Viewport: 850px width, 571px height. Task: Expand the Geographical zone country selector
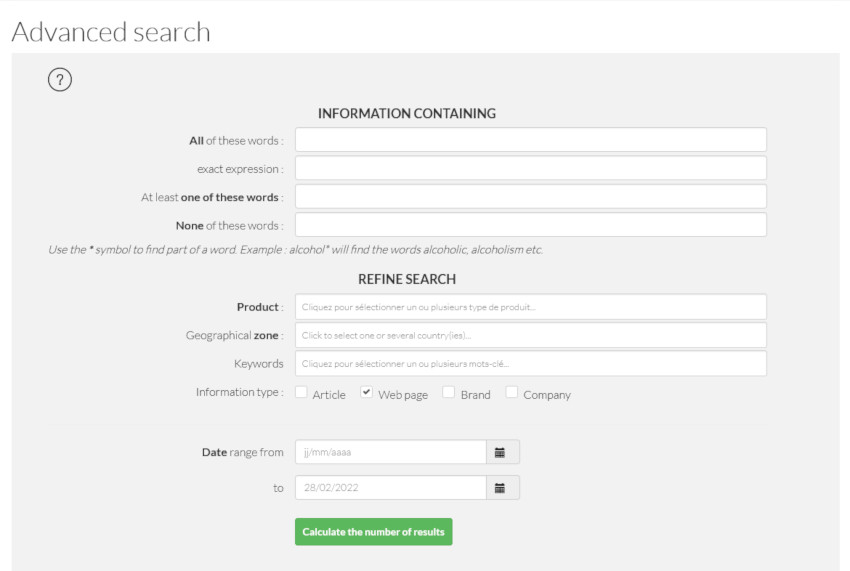click(x=531, y=335)
